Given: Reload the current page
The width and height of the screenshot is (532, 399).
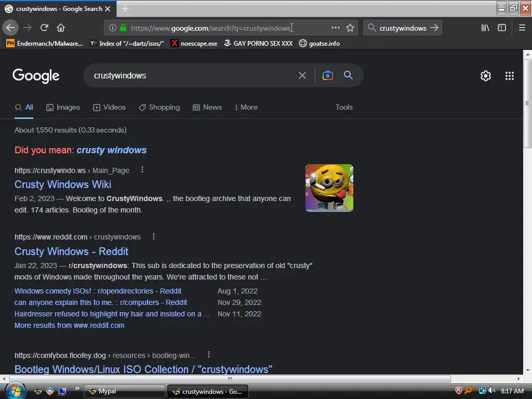Looking at the screenshot, I should (44, 28).
